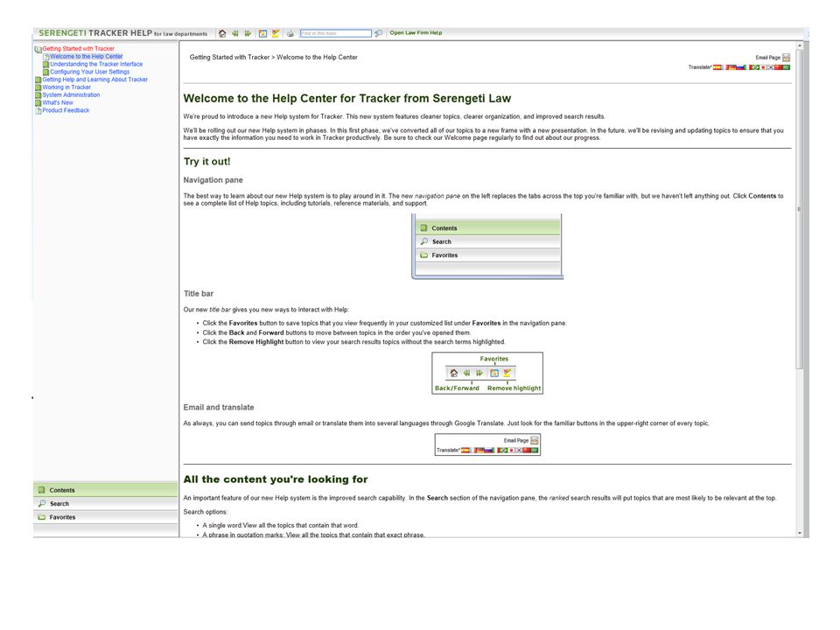Image resolution: width=840 pixels, height=630 pixels.
Task: Click the Back arrow in the title bar
Action: (235, 33)
